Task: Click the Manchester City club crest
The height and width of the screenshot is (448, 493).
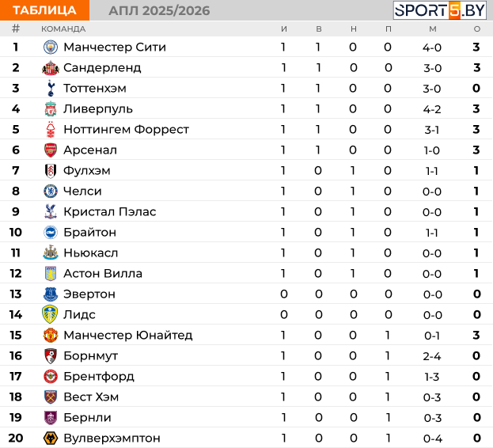Action: pyautogui.click(x=51, y=47)
